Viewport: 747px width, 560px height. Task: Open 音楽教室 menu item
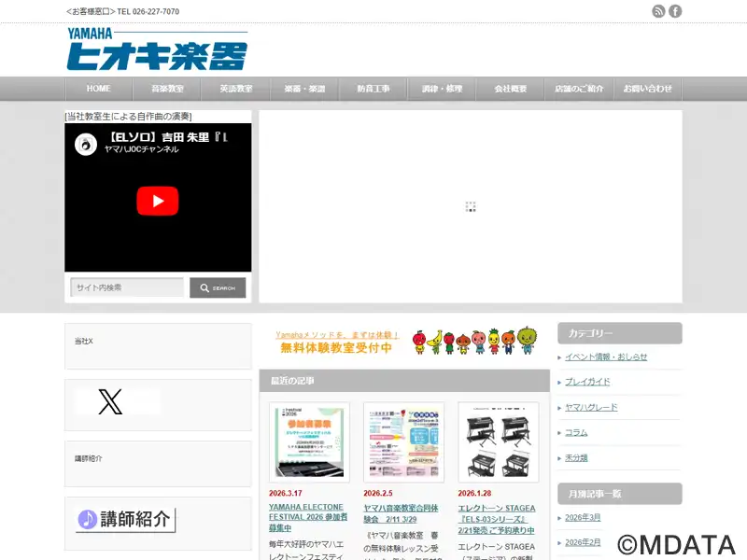click(x=167, y=89)
